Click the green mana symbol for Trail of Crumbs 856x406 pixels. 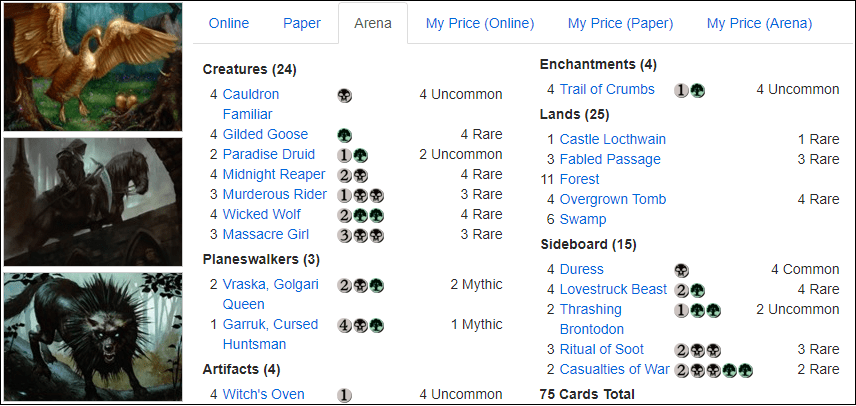(697, 90)
